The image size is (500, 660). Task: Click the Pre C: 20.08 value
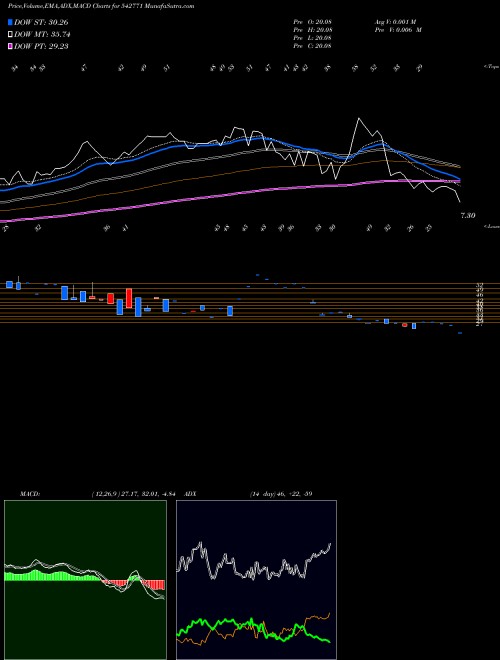click(x=313, y=46)
